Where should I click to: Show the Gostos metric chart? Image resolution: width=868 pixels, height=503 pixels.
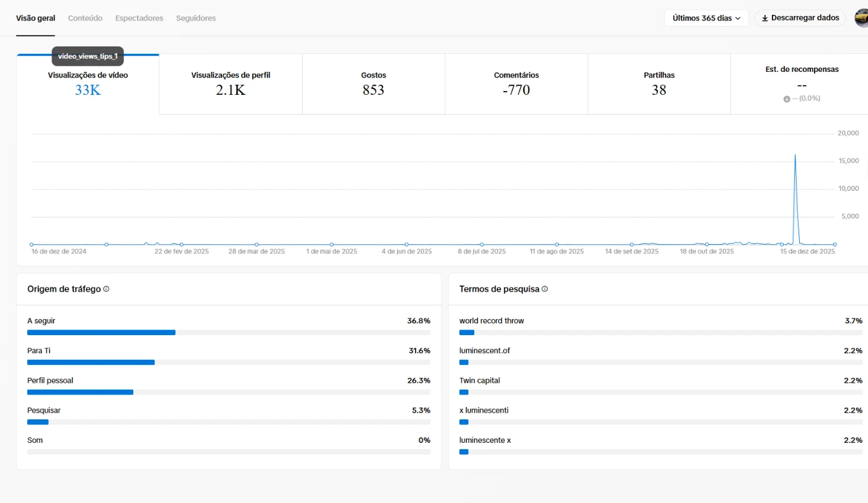373,84
